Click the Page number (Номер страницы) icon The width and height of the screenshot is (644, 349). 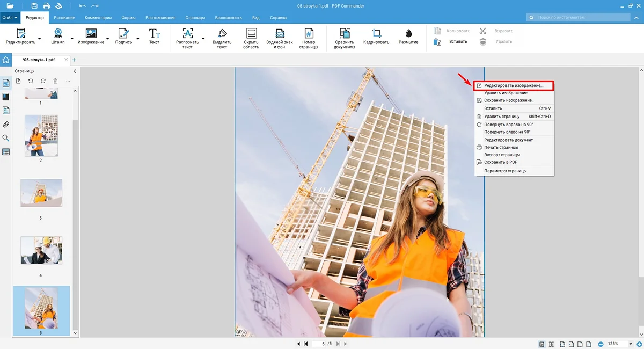(309, 33)
